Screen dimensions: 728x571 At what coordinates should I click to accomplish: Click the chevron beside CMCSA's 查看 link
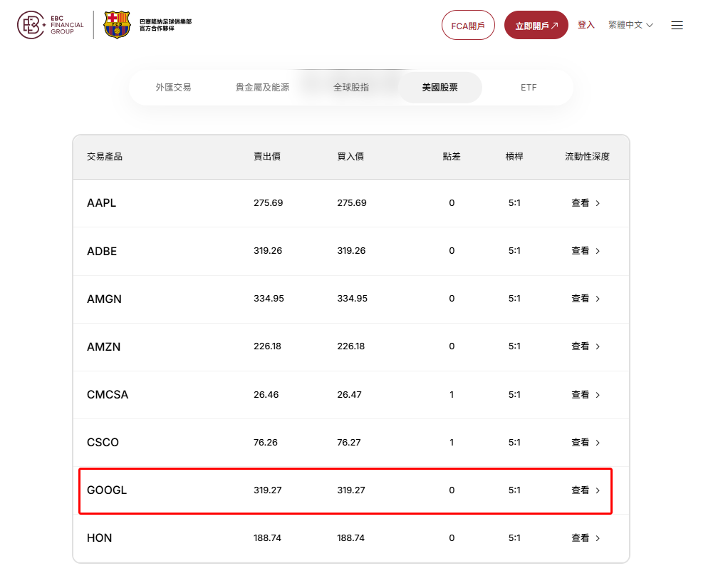coord(598,394)
